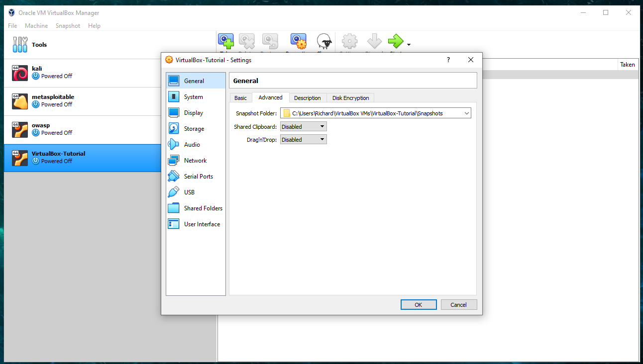This screenshot has width=643, height=364.
Task: Open the Drag'n'Drop dropdown
Action: coord(304,140)
